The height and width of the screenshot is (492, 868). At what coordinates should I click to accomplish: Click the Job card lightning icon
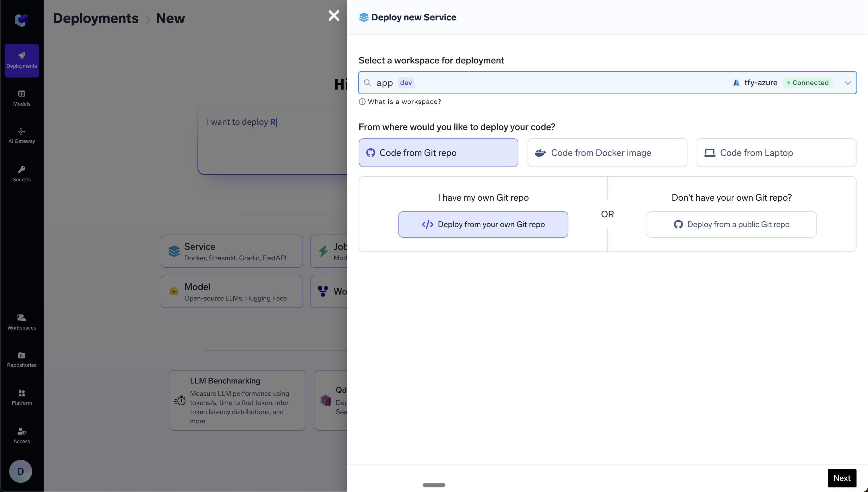tap(323, 251)
